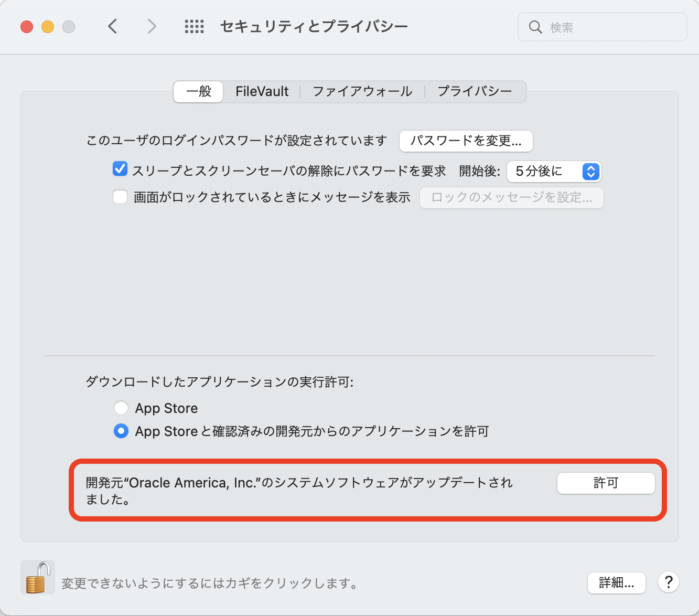Click the padlock icon to prevent changes
Image resolution: width=699 pixels, height=616 pixels.
pyautogui.click(x=37, y=577)
